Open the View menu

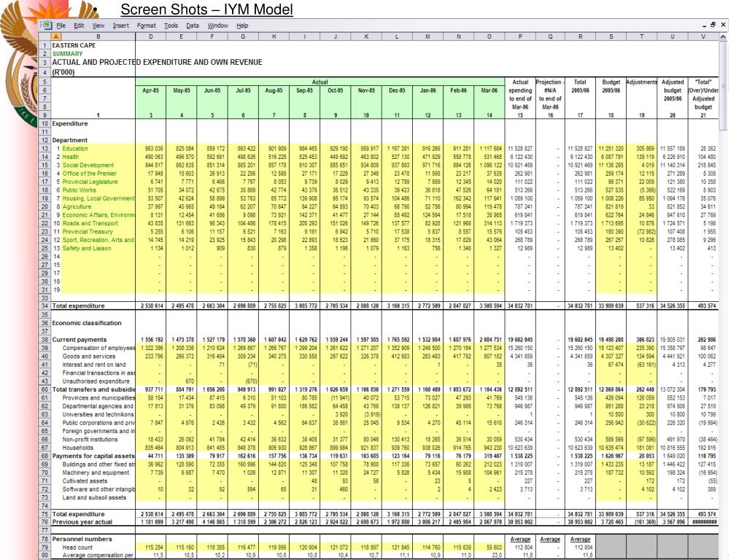pyautogui.click(x=98, y=26)
